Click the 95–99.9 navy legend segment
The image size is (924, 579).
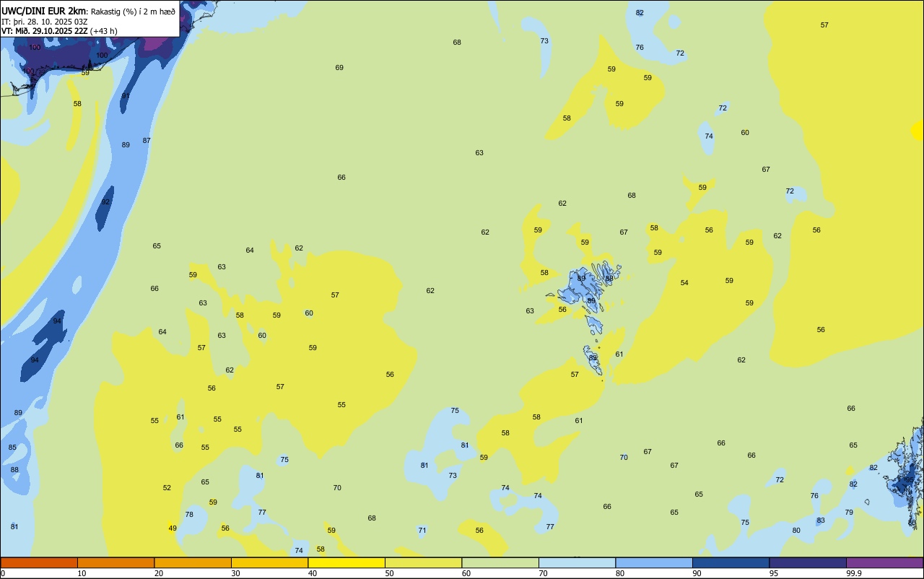pyautogui.click(x=808, y=562)
